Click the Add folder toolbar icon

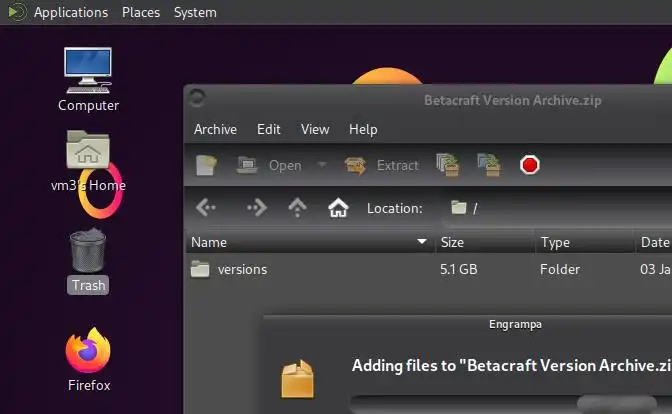click(x=489, y=165)
